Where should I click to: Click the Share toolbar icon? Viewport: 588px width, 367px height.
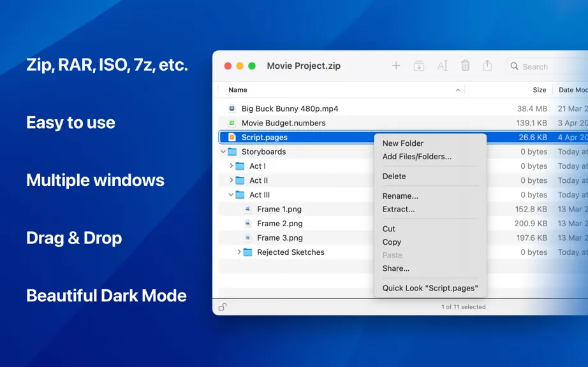pos(487,66)
